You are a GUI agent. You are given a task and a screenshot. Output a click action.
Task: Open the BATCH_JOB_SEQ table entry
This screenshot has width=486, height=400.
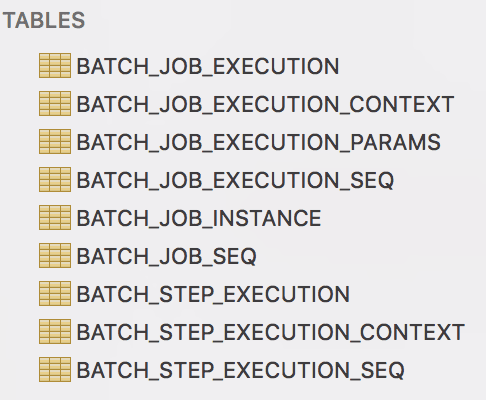click(167, 257)
